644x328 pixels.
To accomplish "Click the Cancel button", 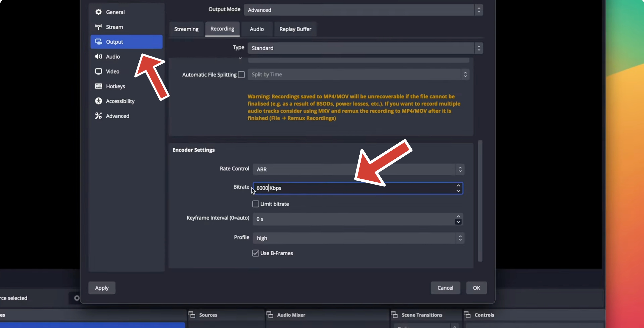I will (445, 288).
